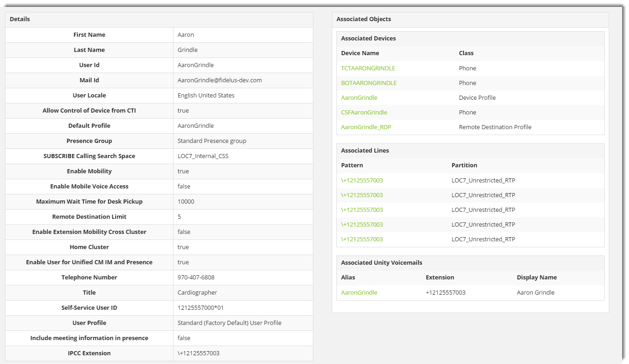Click the 'Extension' column header in voicemails
The width and height of the screenshot is (629, 364).
(x=440, y=277)
